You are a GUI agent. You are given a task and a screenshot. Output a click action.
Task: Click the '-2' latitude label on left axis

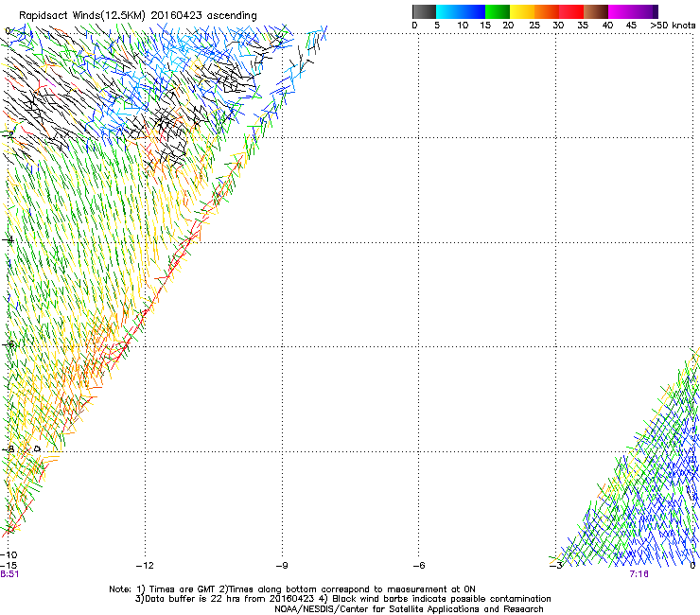click(8, 134)
